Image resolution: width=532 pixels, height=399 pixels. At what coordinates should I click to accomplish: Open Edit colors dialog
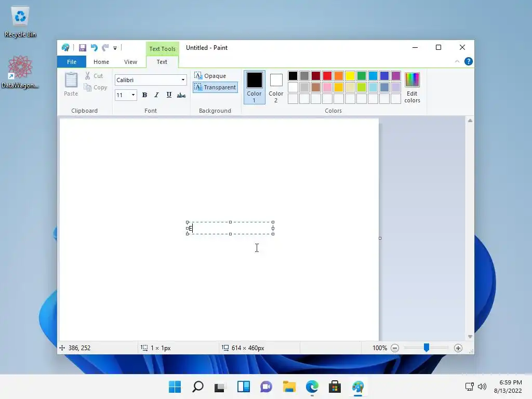412,87
